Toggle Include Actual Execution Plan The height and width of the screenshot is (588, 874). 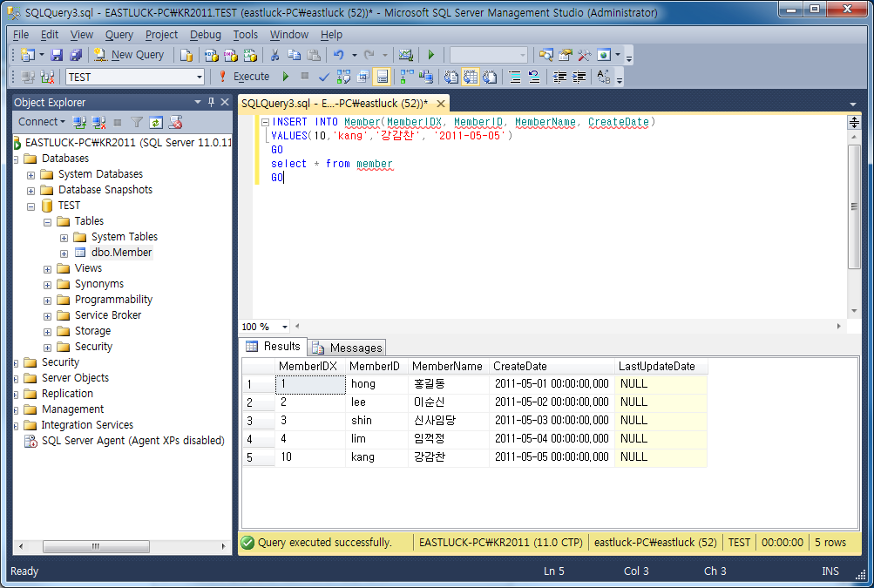(x=406, y=77)
